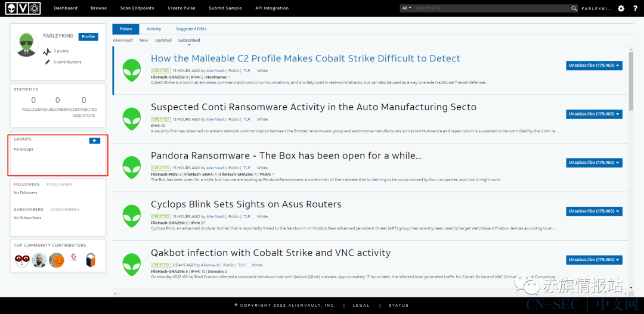Click '0 pulses' count text
644x314 pixels.
[61, 51]
